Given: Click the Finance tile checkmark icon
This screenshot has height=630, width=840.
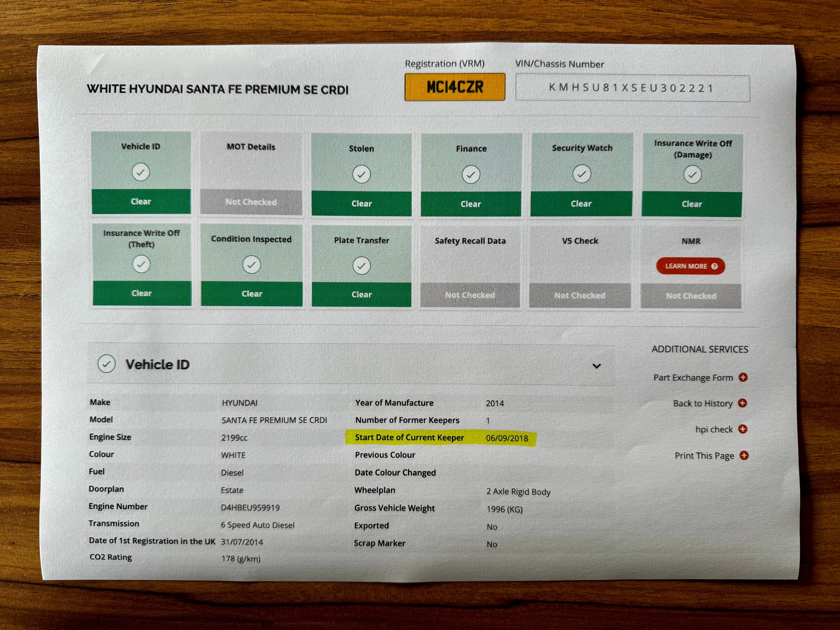Looking at the screenshot, I should [x=471, y=175].
